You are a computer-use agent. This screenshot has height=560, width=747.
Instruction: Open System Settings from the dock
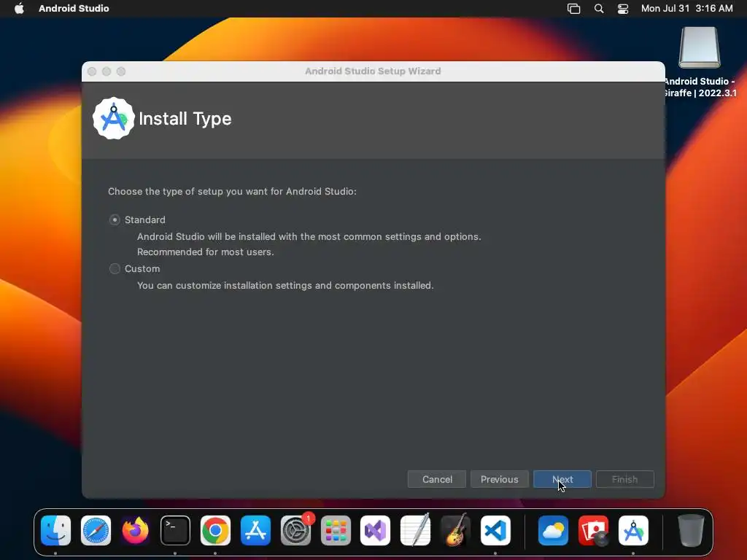(295, 531)
